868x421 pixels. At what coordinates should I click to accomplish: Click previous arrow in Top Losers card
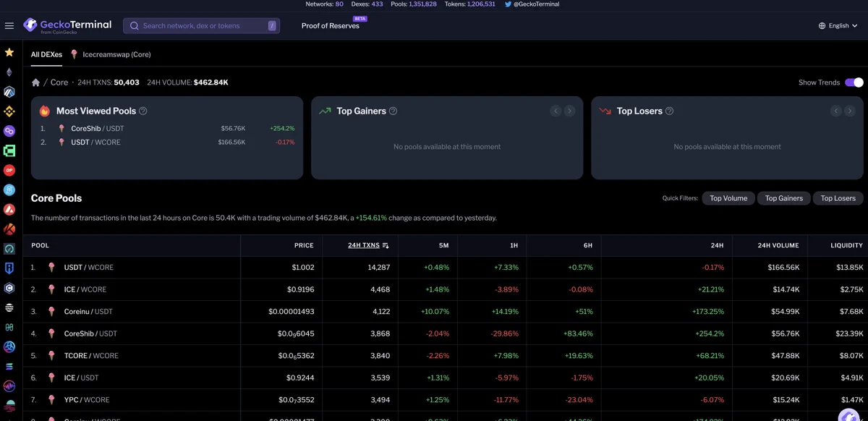836,111
